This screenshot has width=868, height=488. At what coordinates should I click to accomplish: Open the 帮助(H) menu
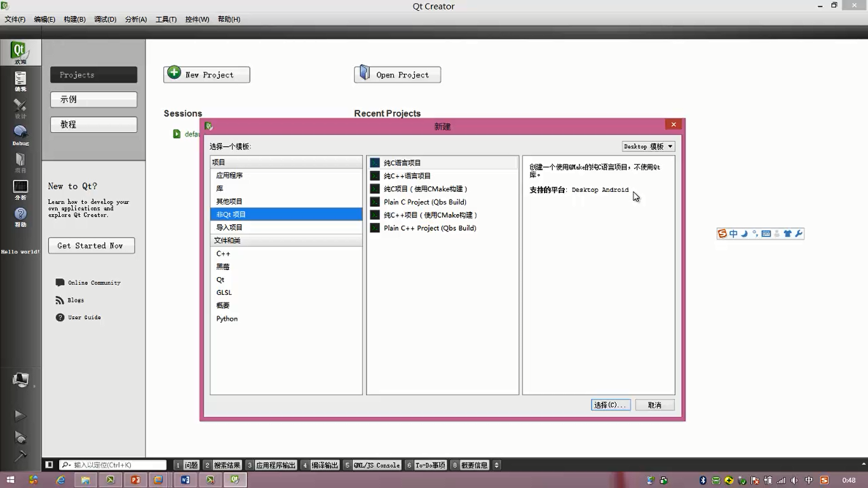coord(229,19)
